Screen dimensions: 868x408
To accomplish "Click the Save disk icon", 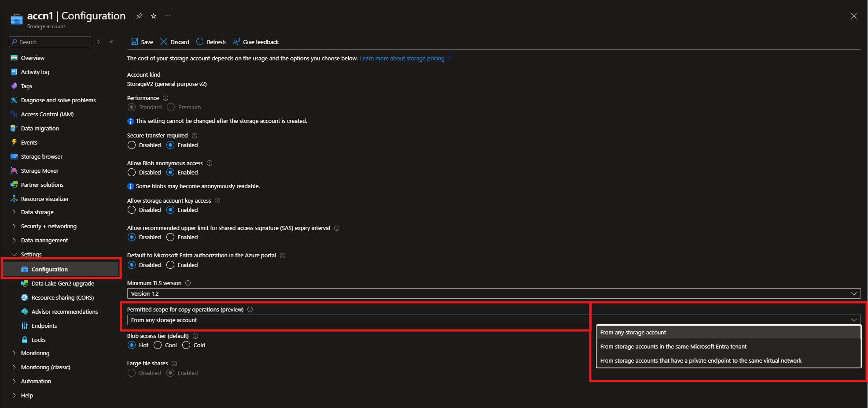I will [134, 41].
